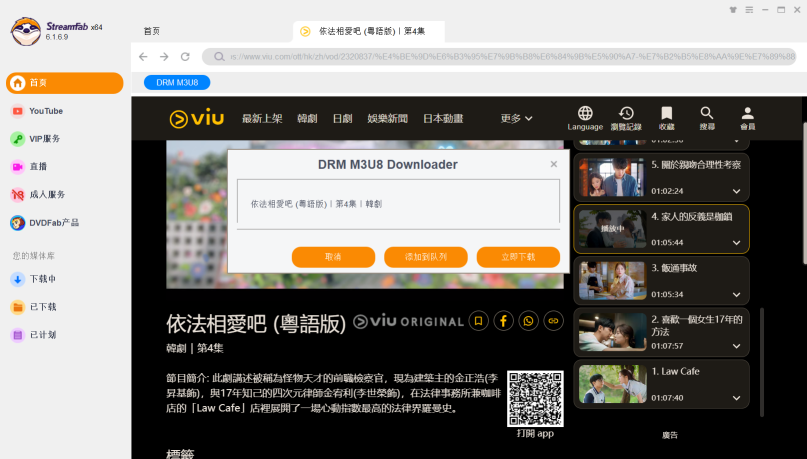Bookmark the show with bookmark circle icon

point(479,321)
